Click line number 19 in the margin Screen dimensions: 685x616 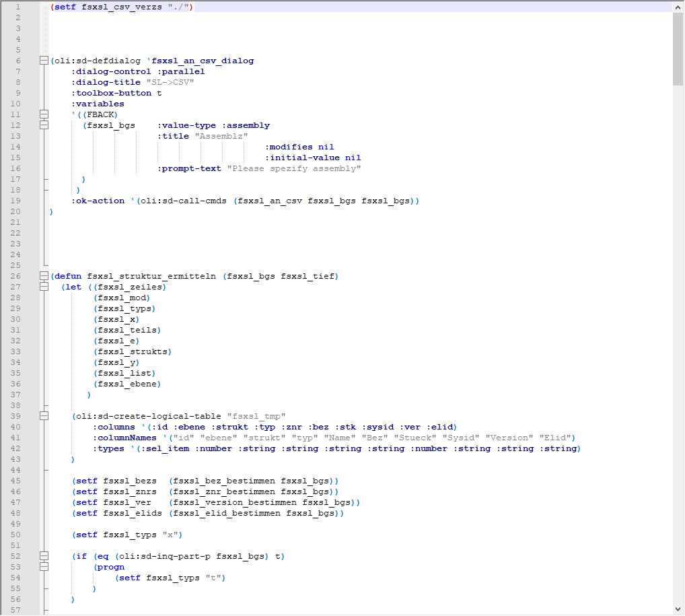[x=17, y=201]
